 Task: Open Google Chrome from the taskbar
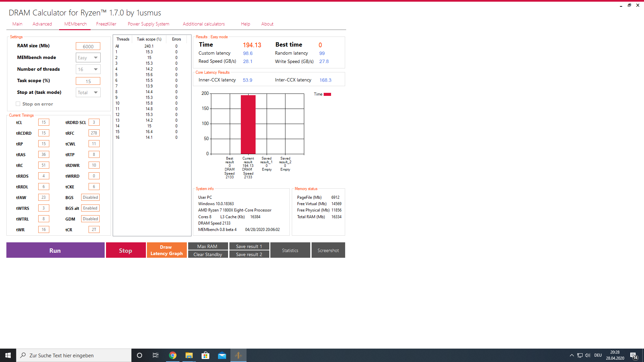coord(173,355)
